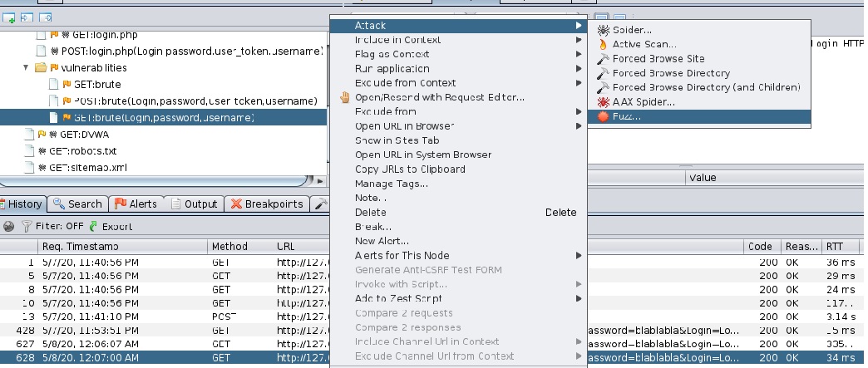
Task: Switch to the Alerts tab
Action: [x=136, y=204]
